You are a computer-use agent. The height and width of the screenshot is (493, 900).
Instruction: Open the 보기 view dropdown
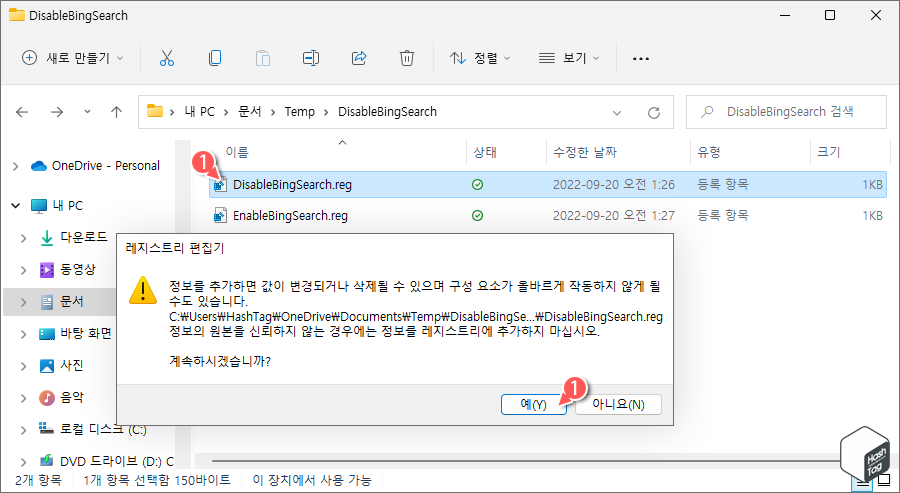569,58
